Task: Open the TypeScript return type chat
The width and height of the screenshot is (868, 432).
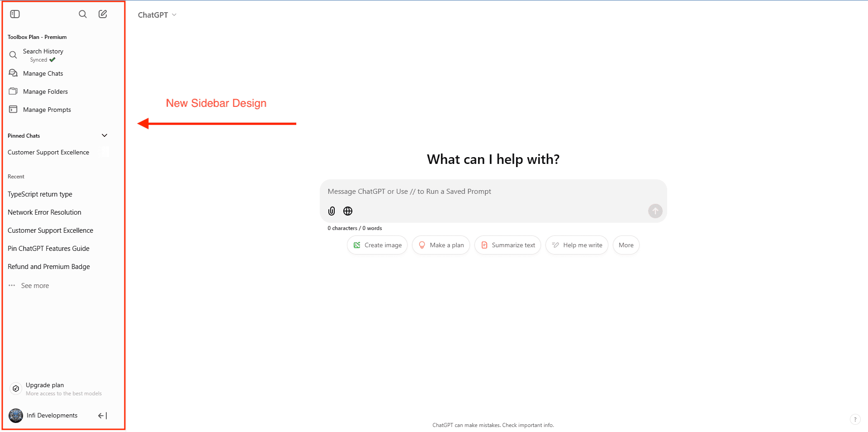Action: tap(40, 194)
